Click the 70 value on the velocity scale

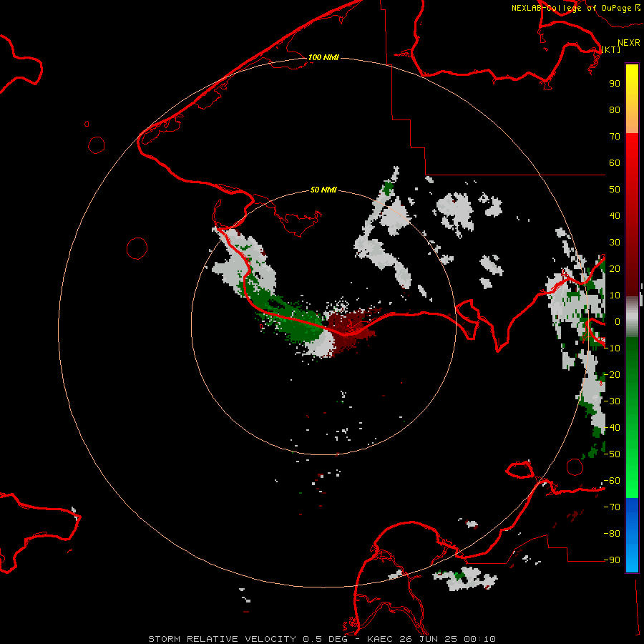coord(615,137)
